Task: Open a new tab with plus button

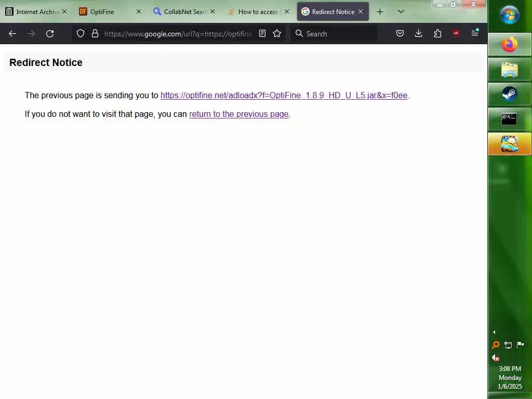Action: coord(380,12)
